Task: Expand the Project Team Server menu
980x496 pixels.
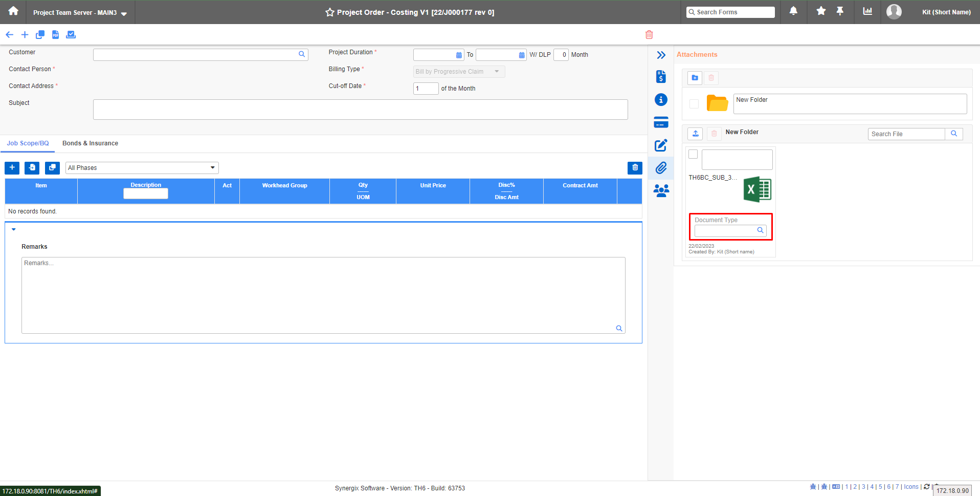Action: coord(124,14)
